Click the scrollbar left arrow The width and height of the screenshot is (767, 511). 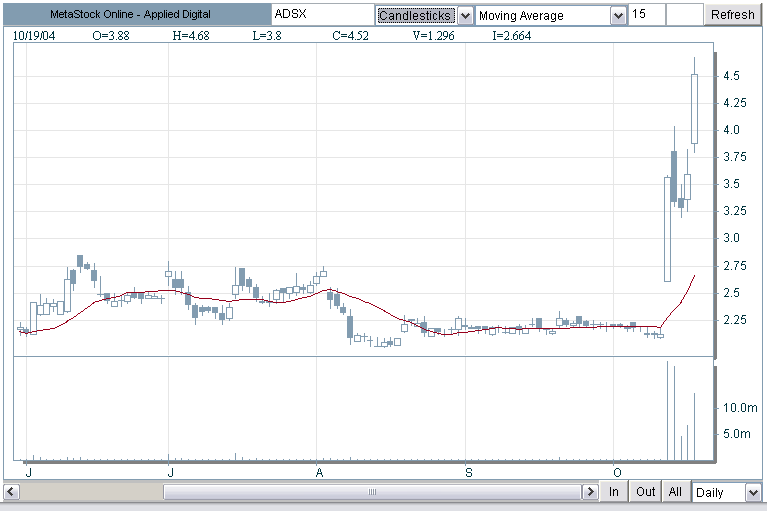click(x=12, y=491)
